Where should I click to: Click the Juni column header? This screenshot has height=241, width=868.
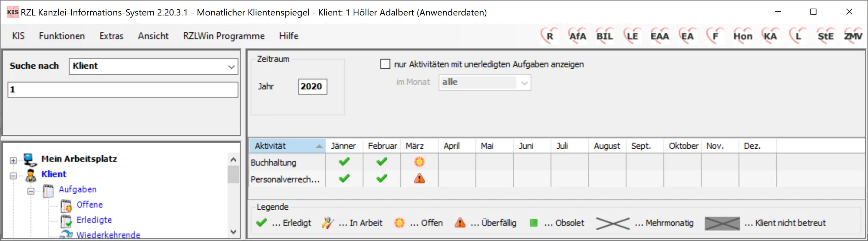coord(532,146)
